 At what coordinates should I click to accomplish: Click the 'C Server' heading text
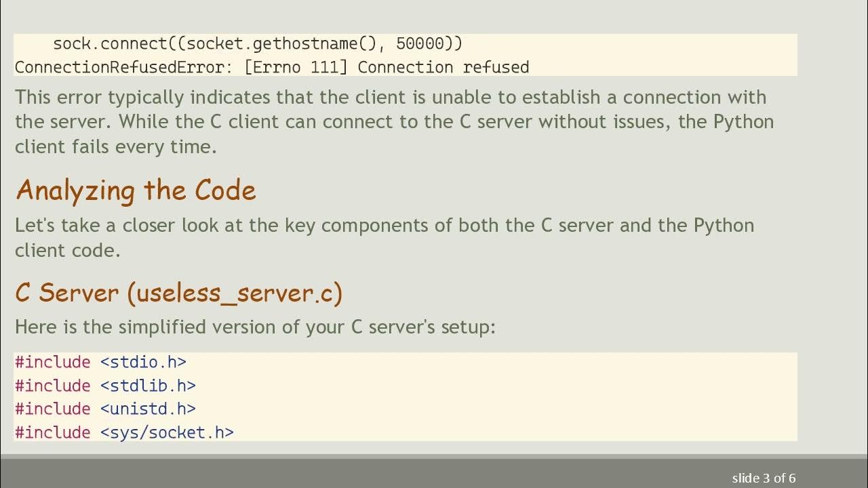tap(67, 293)
